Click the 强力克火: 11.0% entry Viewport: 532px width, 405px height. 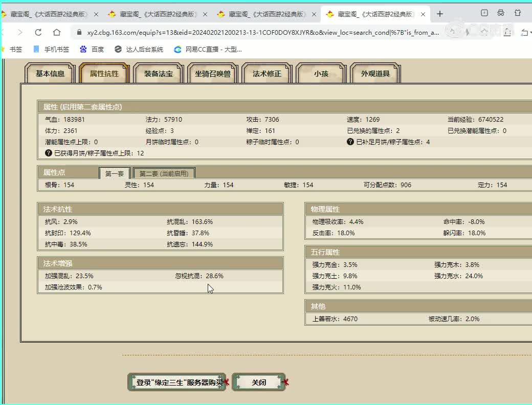[x=337, y=287]
